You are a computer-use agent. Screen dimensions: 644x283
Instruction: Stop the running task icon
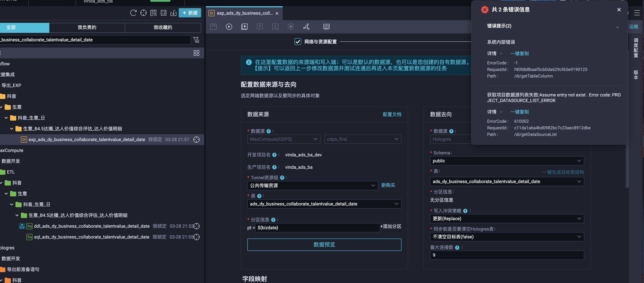pos(291,26)
